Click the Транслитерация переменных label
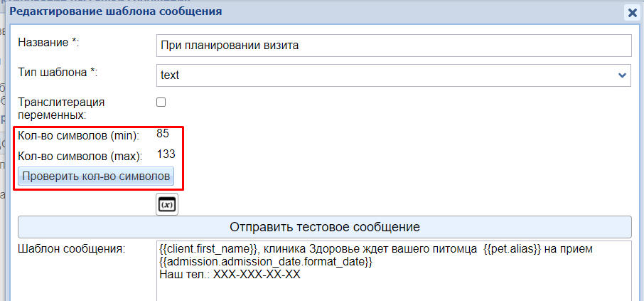Screen dimensions: 644x301 61,107
